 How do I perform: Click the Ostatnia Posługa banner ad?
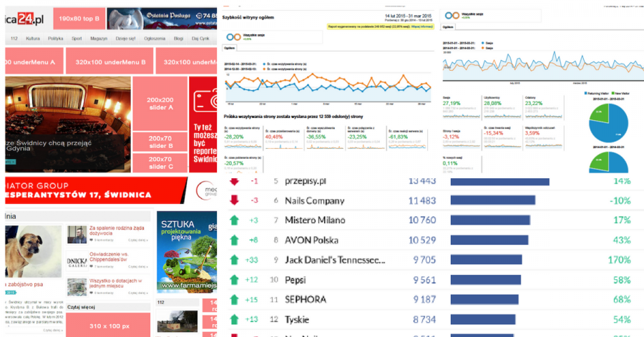tap(162, 19)
